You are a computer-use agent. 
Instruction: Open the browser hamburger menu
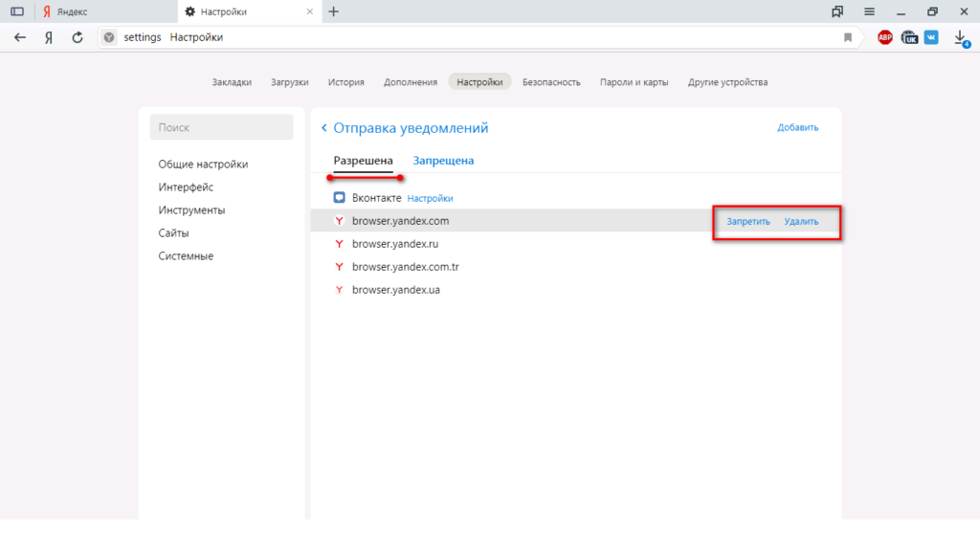pos(869,11)
